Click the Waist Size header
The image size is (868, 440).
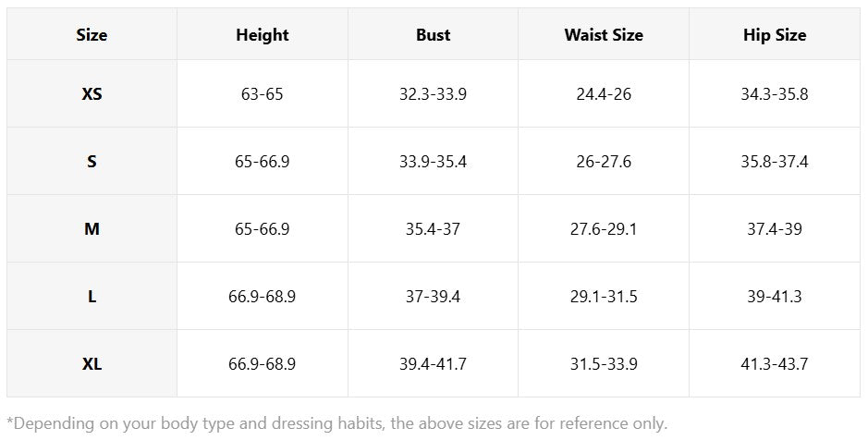[604, 35]
